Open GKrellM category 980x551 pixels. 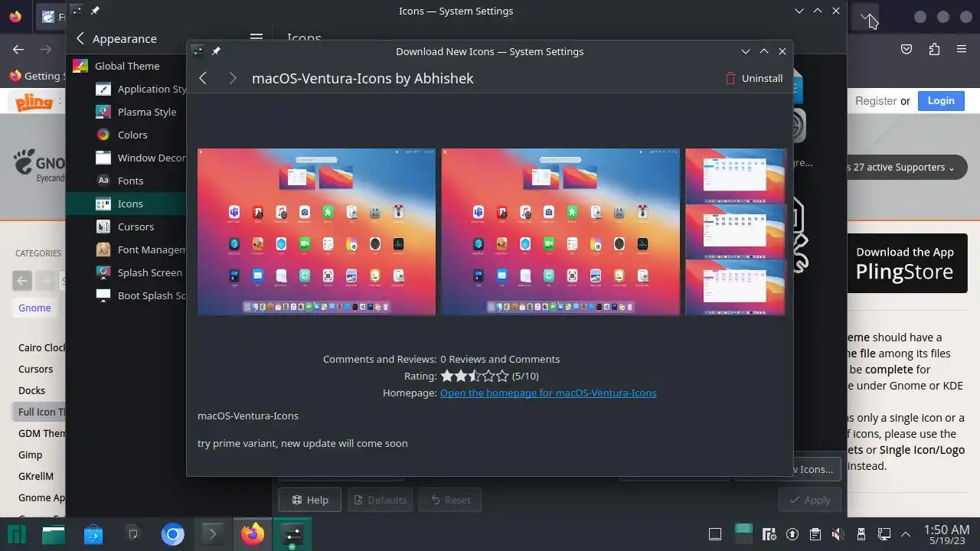36,476
